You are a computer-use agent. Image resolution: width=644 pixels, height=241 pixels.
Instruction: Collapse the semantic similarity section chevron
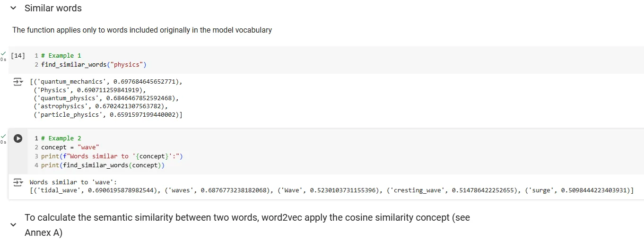pyautogui.click(x=13, y=225)
